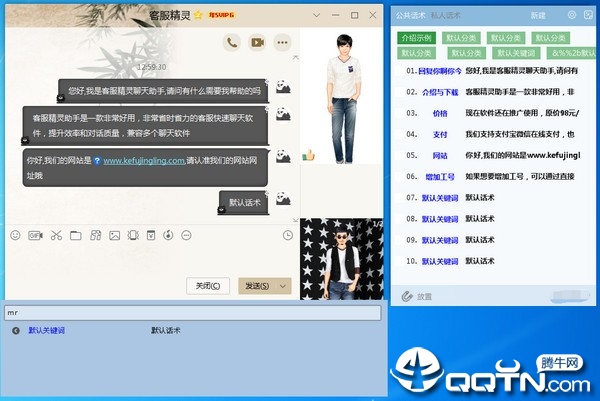Viewport: 600px width, 401px height.
Task: Send a file using the folder icon
Action: tap(76, 235)
